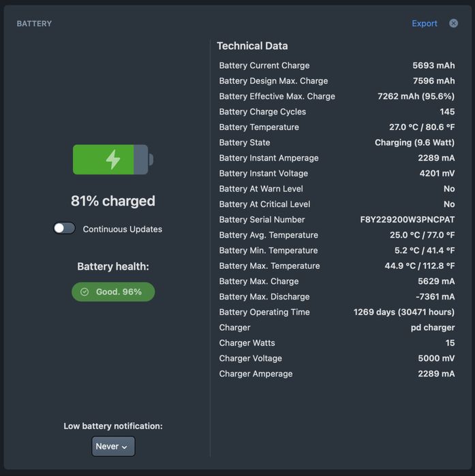
Task: Click the 5000 mV value
Action: pyautogui.click(x=436, y=358)
